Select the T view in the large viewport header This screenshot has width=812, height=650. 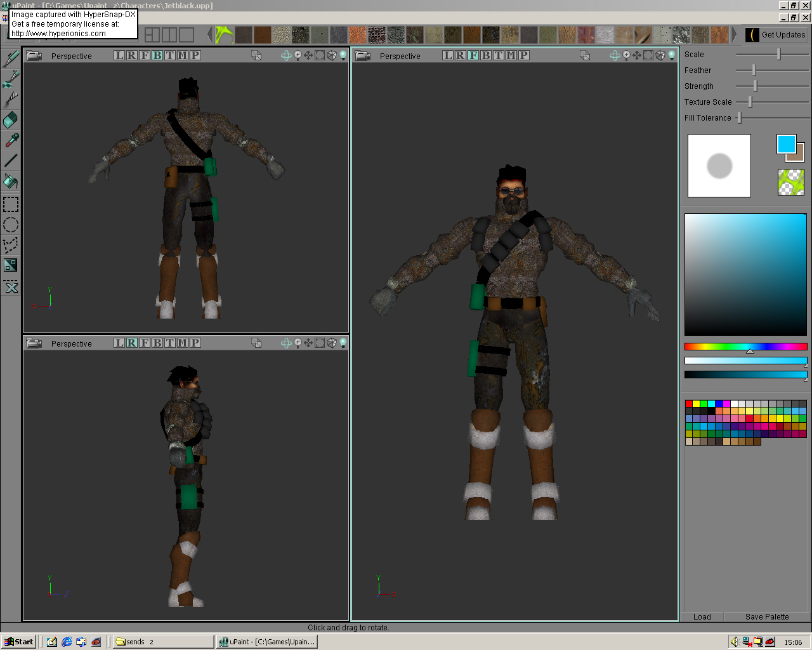pyautogui.click(x=499, y=56)
